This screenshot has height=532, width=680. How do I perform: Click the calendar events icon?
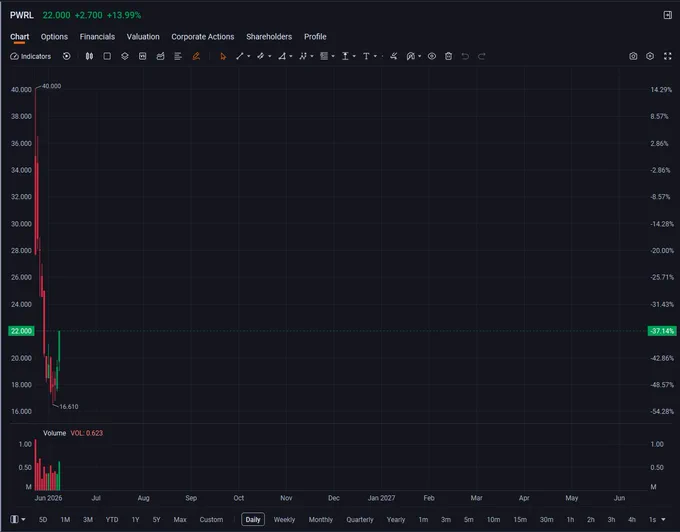(160, 56)
